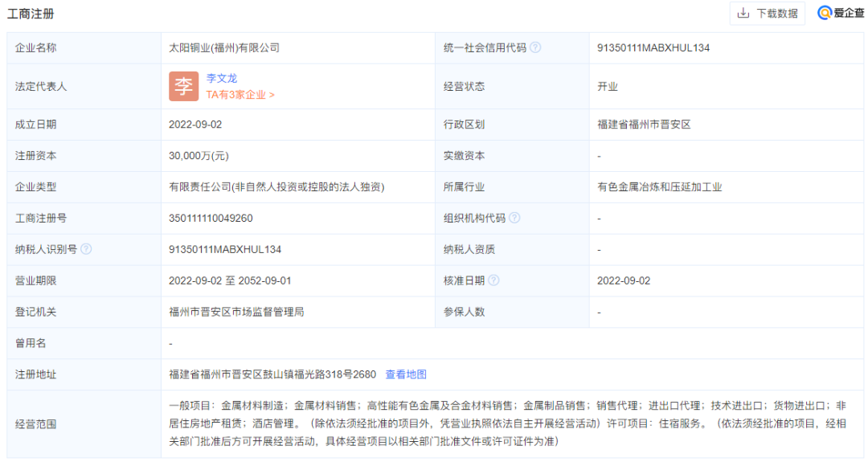Viewport: 868px width, 462px height.
Task: Click the 参保人数 label cell
Action: (x=512, y=312)
